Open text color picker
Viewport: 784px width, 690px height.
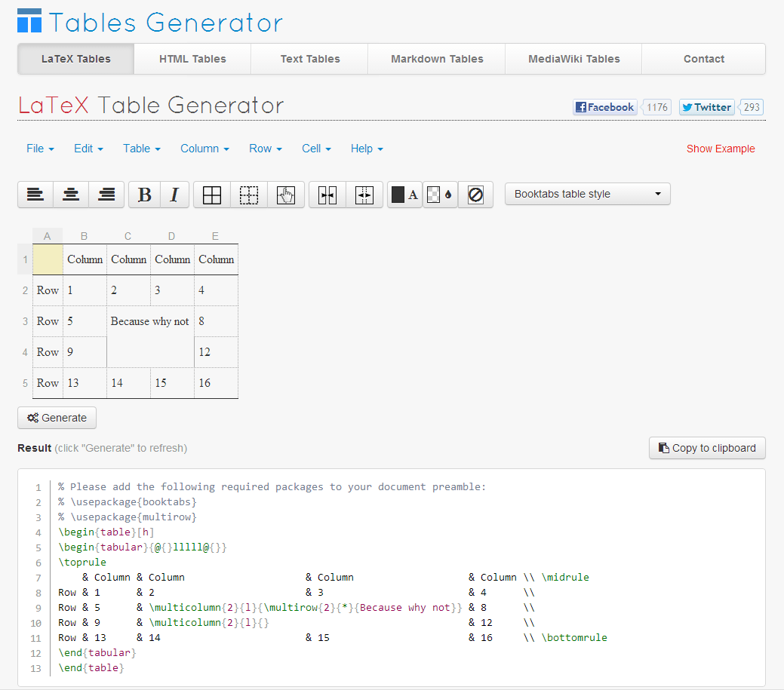pyautogui.click(x=405, y=195)
